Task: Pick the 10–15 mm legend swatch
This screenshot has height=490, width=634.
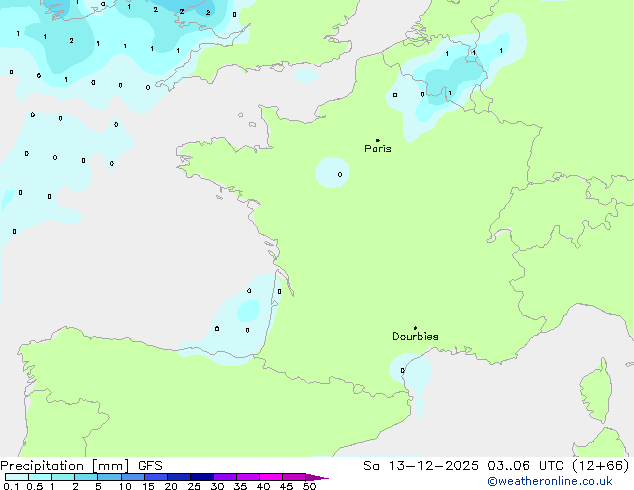Action: coord(133,477)
